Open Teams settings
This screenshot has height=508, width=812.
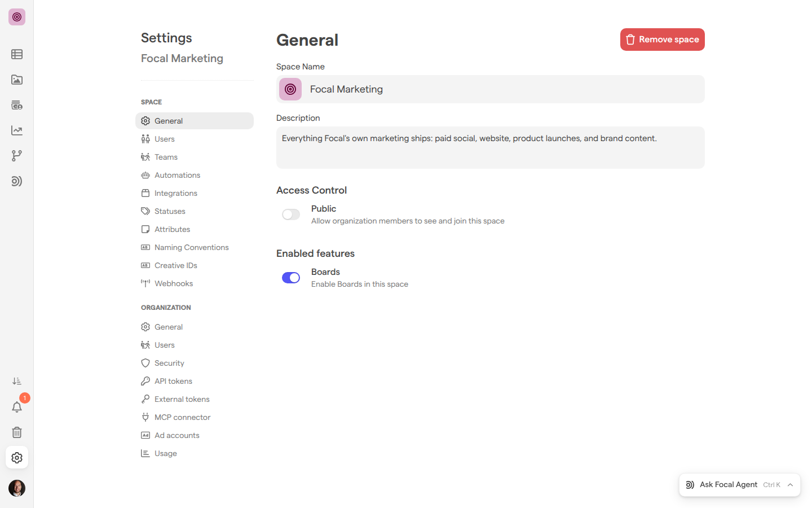[195, 157]
